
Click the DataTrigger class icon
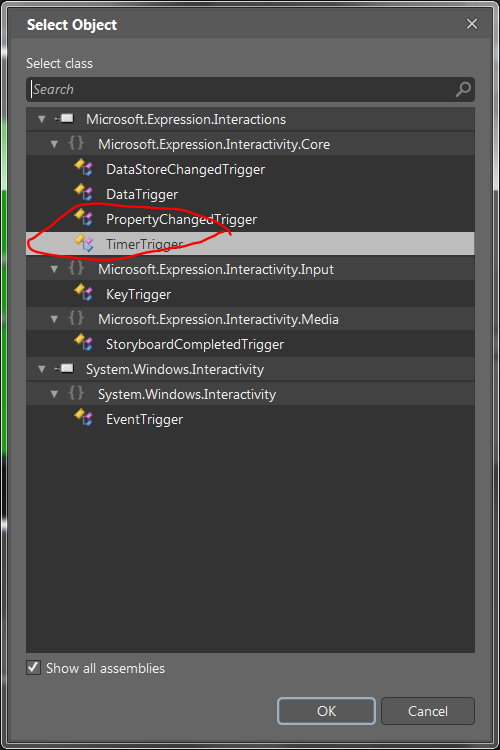[83, 192]
